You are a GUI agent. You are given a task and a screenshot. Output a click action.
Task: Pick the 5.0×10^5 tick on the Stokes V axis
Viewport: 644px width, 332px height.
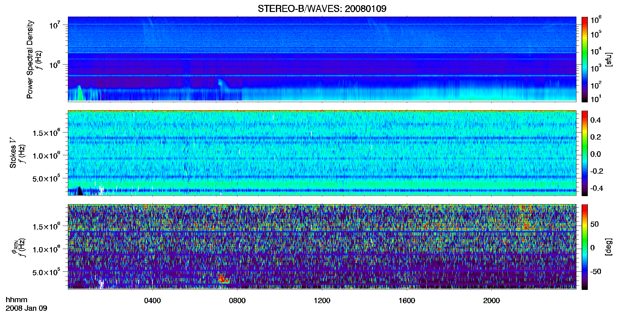click(46, 178)
